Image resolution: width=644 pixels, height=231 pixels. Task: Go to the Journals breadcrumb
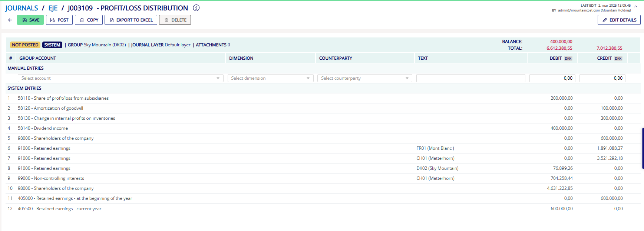[22, 8]
